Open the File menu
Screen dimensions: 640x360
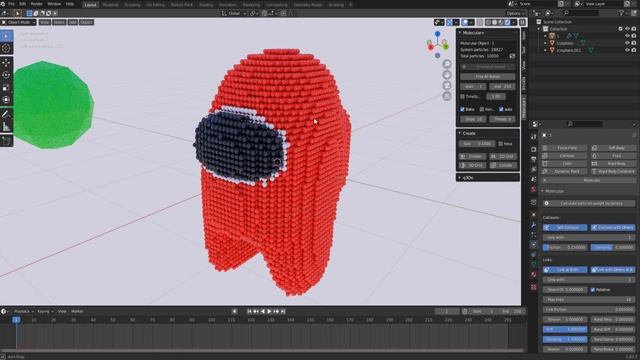[11, 4]
